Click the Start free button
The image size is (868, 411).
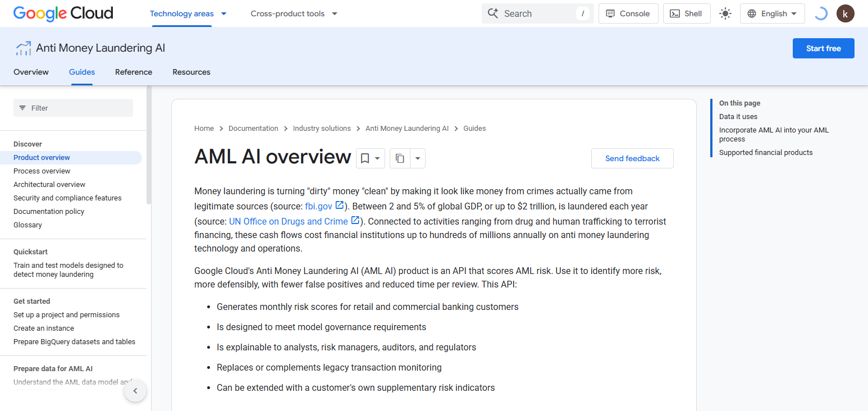pyautogui.click(x=824, y=48)
